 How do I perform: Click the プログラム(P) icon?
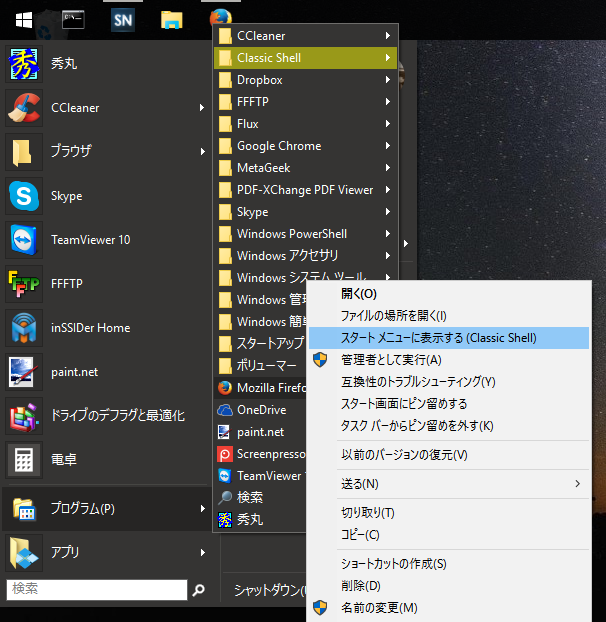pos(24,509)
